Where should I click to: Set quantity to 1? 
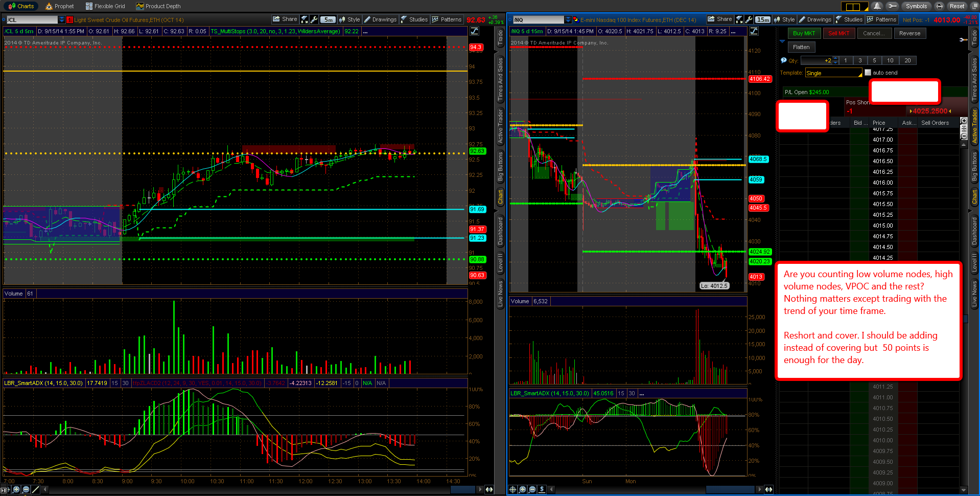tap(846, 60)
